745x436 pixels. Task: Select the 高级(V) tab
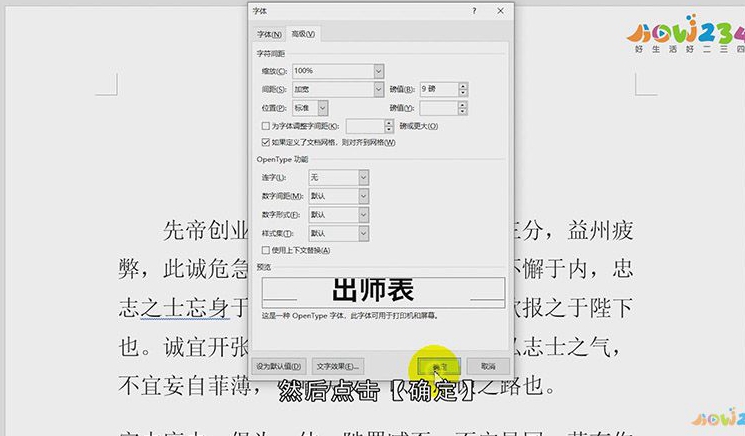(x=303, y=34)
